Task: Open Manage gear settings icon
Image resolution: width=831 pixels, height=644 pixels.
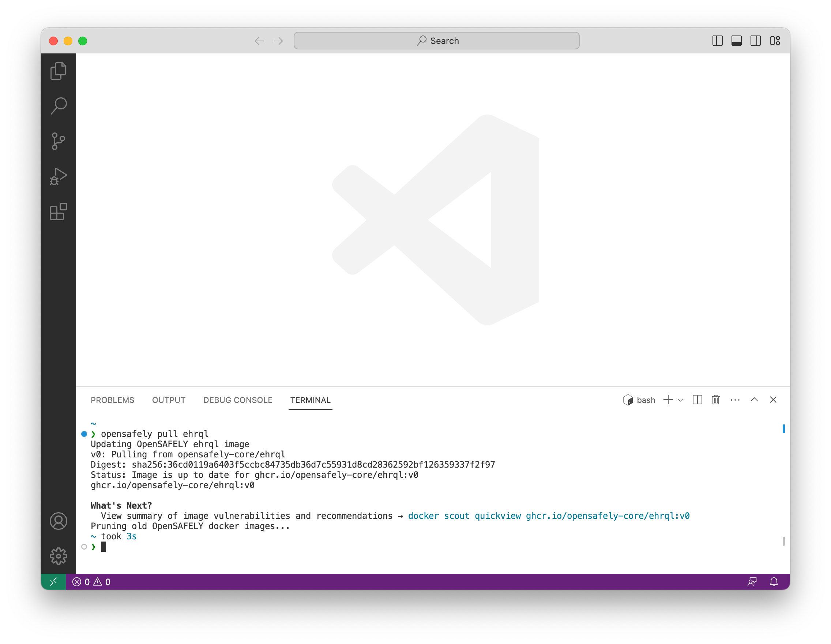Action: 58,556
